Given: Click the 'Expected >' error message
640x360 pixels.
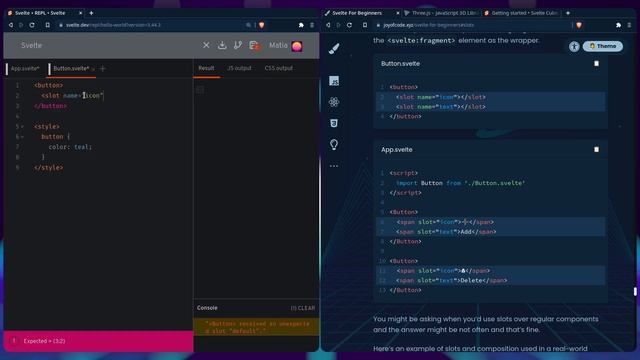Looking at the screenshot, I should (44, 341).
